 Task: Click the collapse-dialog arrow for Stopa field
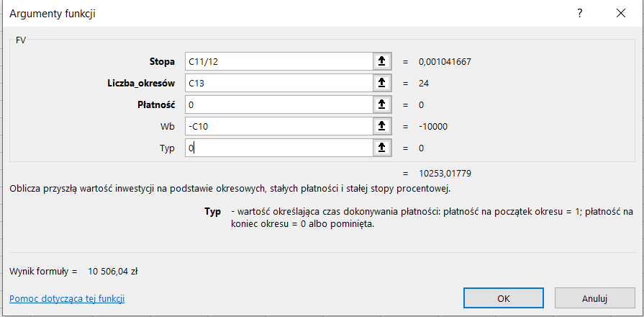[382, 62]
